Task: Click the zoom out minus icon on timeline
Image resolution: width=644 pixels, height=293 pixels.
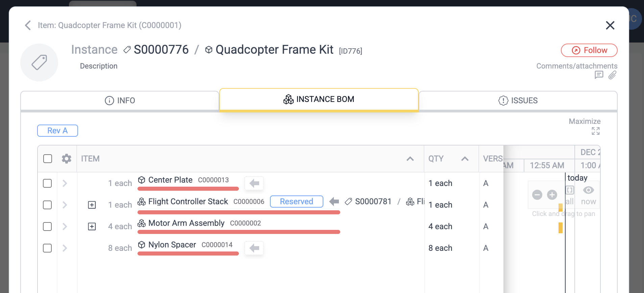Action: click(x=538, y=195)
